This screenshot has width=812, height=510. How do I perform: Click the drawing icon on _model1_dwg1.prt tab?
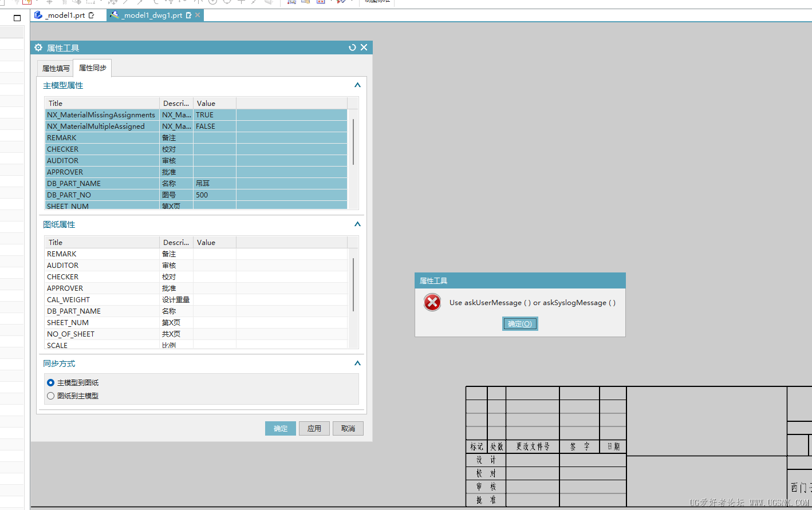115,15
